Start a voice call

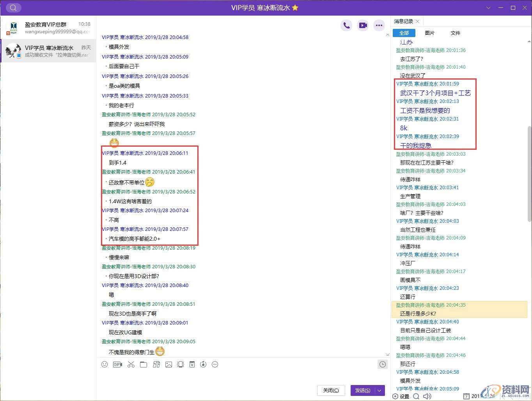point(346,25)
